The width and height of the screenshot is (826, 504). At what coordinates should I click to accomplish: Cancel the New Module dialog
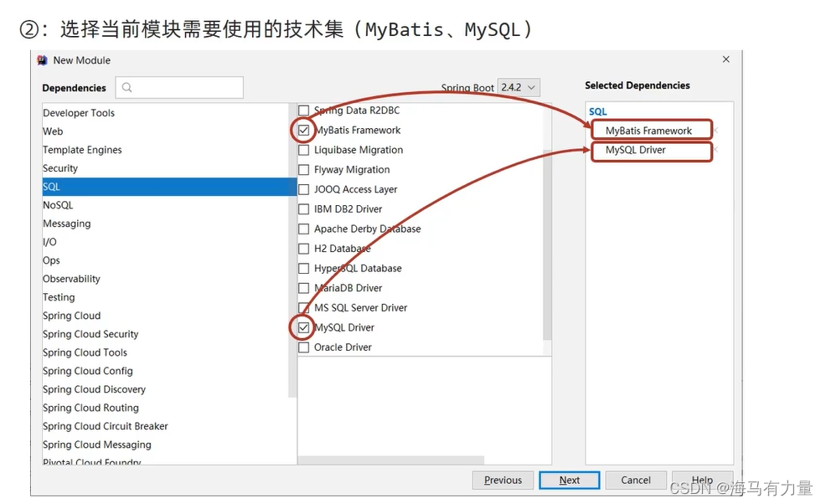pyautogui.click(x=636, y=481)
